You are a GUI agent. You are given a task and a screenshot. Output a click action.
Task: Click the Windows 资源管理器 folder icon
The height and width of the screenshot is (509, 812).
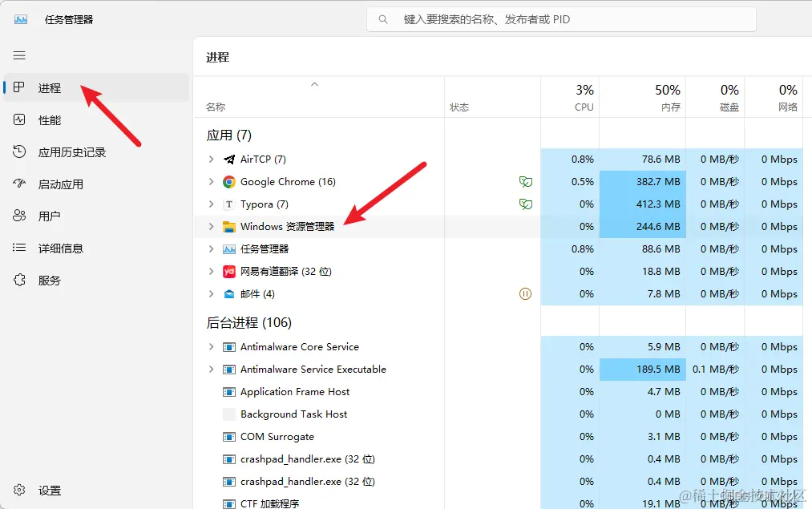pyautogui.click(x=229, y=226)
